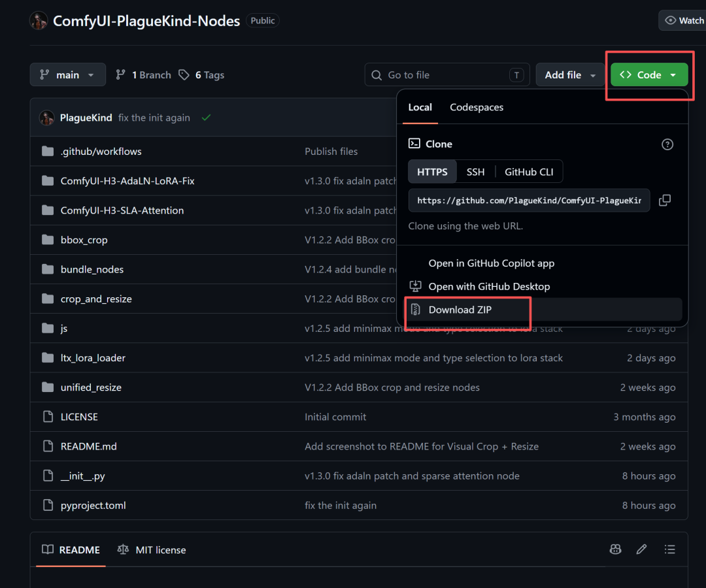This screenshot has width=706, height=588.
Task: Click the terminal icon next to Clone
Action: pyautogui.click(x=414, y=144)
